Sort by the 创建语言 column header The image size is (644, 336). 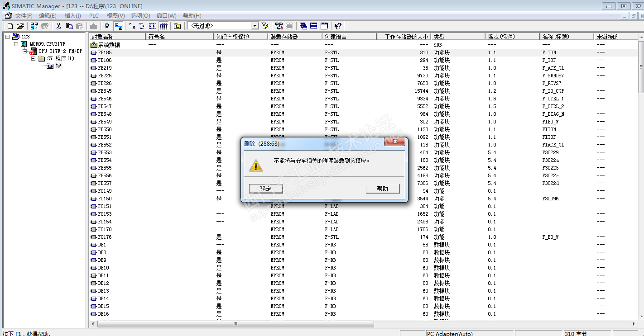[x=349, y=37]
